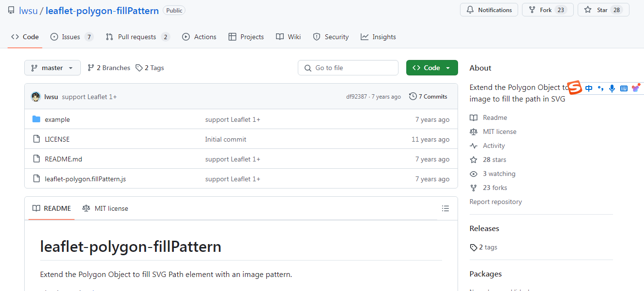The image size is (644, 291).
Task: View the Insights tab
Action: click(378, 37)
